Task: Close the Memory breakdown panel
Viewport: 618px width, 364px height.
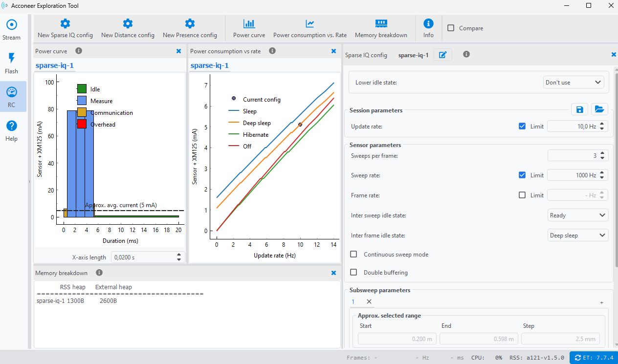Action: point(333,273)
